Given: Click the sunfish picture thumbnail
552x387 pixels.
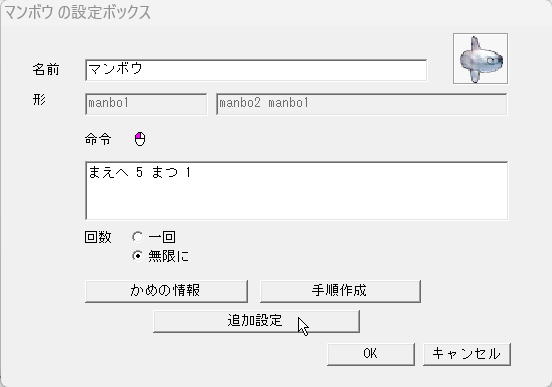Looking at the screenshot, I should tap(480, 58).
